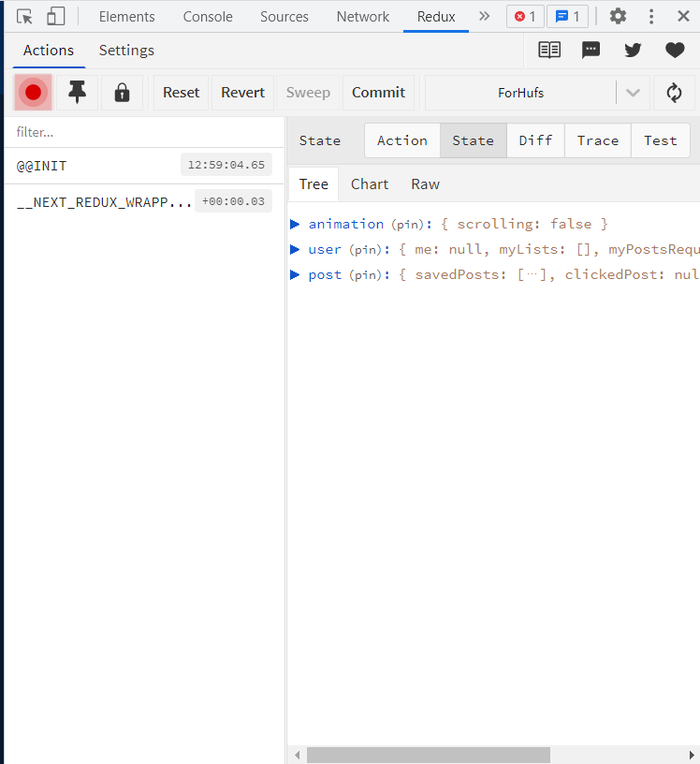700x764 pixels.
Task: Toggle the lock changes button
Action: pos(122,93)
